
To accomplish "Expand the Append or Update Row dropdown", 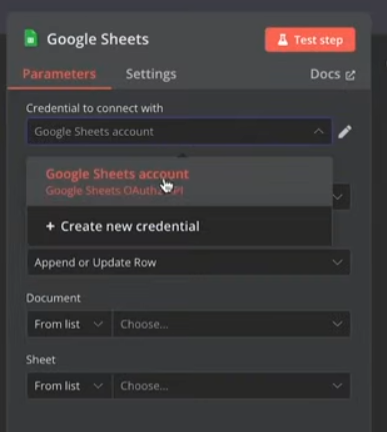I will click(x=188, y=262).
